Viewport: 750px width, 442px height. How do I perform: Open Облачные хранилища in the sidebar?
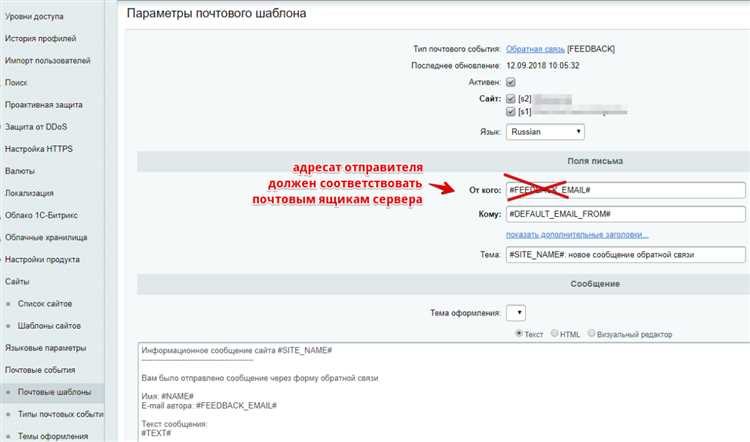pos(46,237)
